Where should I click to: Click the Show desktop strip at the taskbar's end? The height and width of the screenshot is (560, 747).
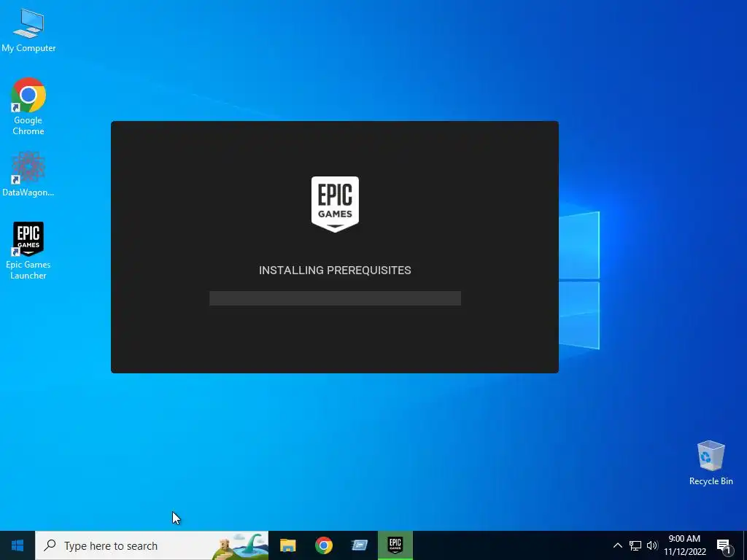(x=745, y=545)
